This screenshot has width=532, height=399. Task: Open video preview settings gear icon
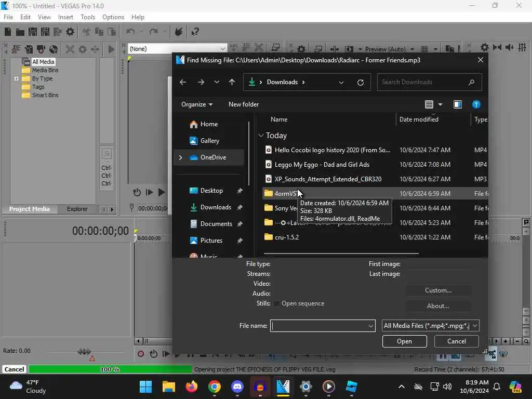coord(301,49)
